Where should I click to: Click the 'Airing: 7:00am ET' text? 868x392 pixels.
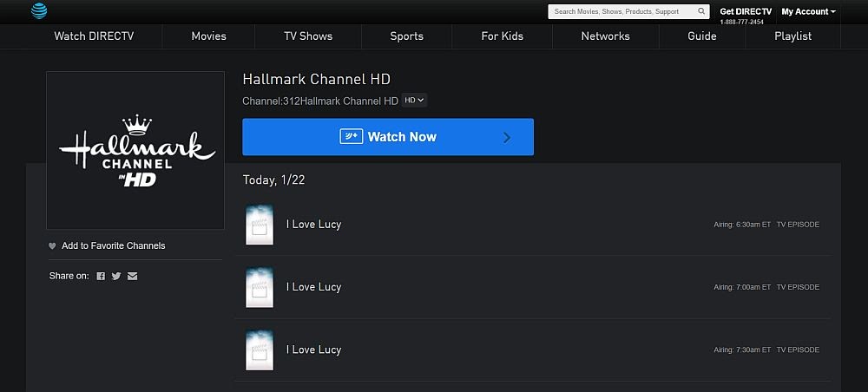742,288
